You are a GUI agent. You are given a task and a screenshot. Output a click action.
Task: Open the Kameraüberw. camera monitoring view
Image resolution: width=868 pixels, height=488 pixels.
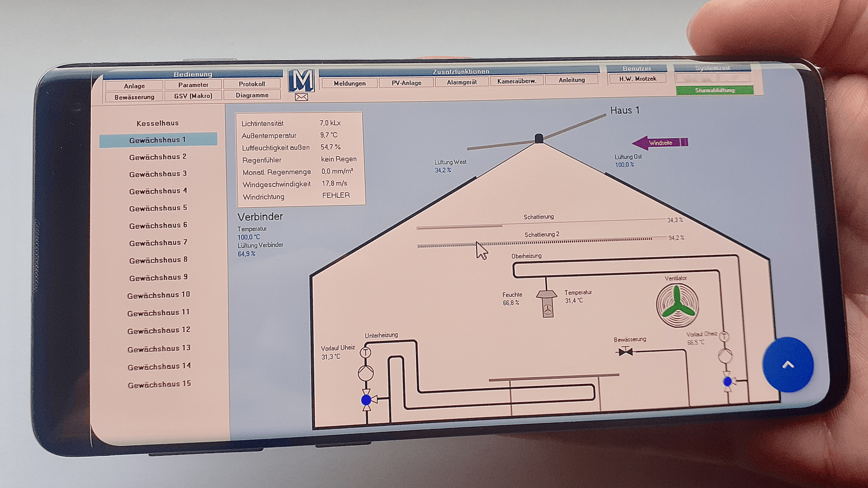[517, 80]
